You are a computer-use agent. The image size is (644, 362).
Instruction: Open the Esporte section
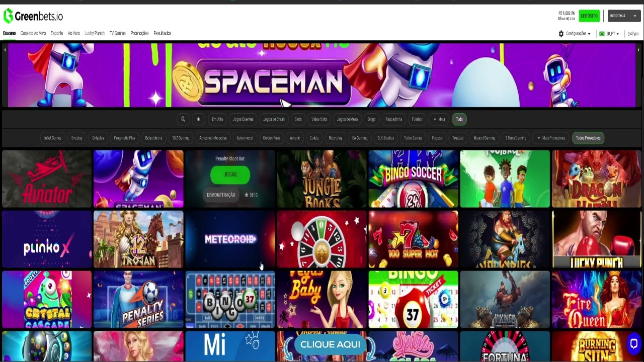57,33
